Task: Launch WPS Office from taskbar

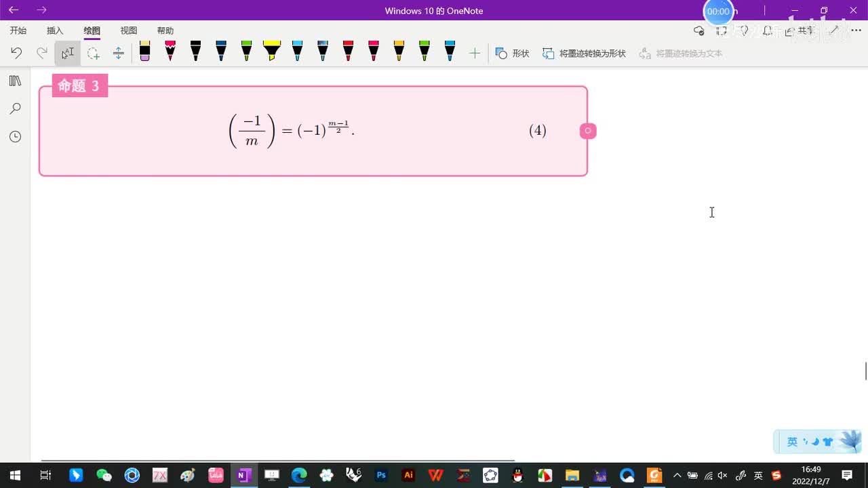Action: coord(435,475)
